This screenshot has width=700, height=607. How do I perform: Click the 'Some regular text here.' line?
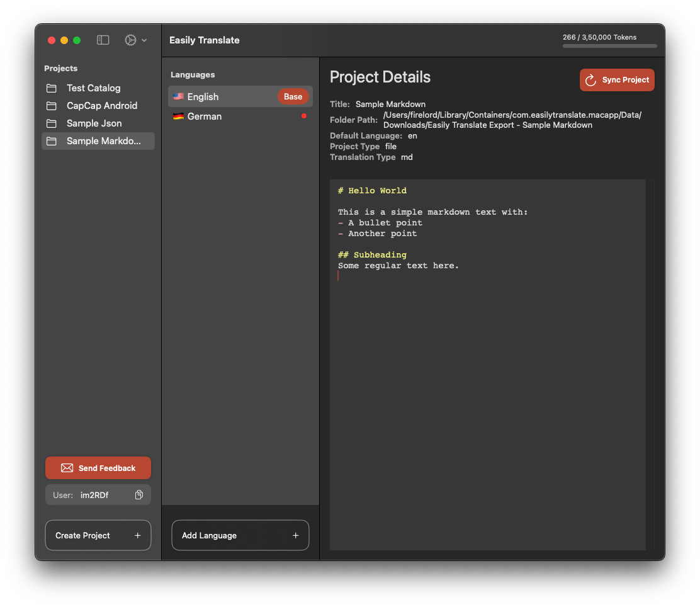398,266
